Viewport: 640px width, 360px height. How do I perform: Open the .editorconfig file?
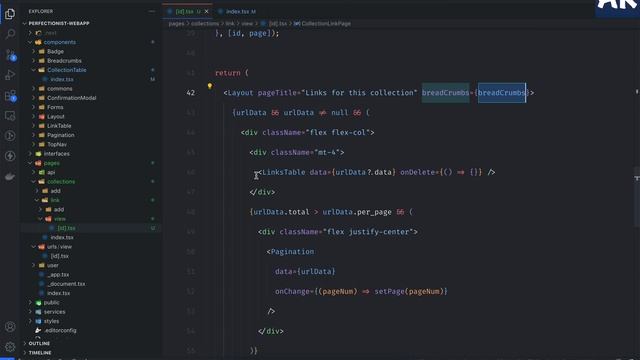tap(60, 330)
